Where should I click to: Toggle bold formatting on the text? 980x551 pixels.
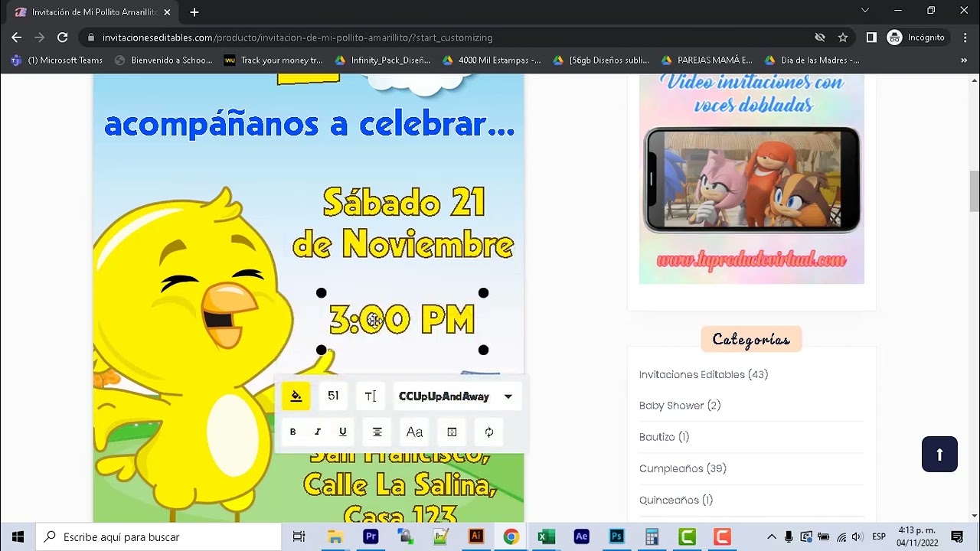point(292,432)
